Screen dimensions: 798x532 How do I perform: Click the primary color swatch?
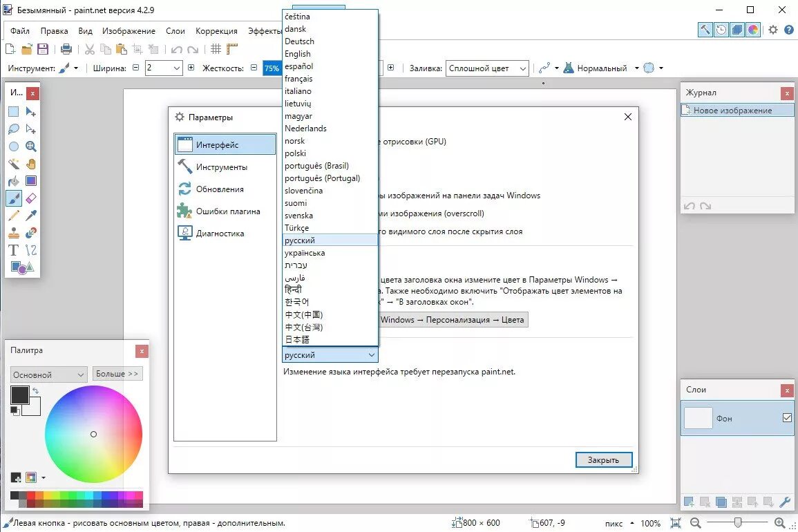[x=20, y=395]
